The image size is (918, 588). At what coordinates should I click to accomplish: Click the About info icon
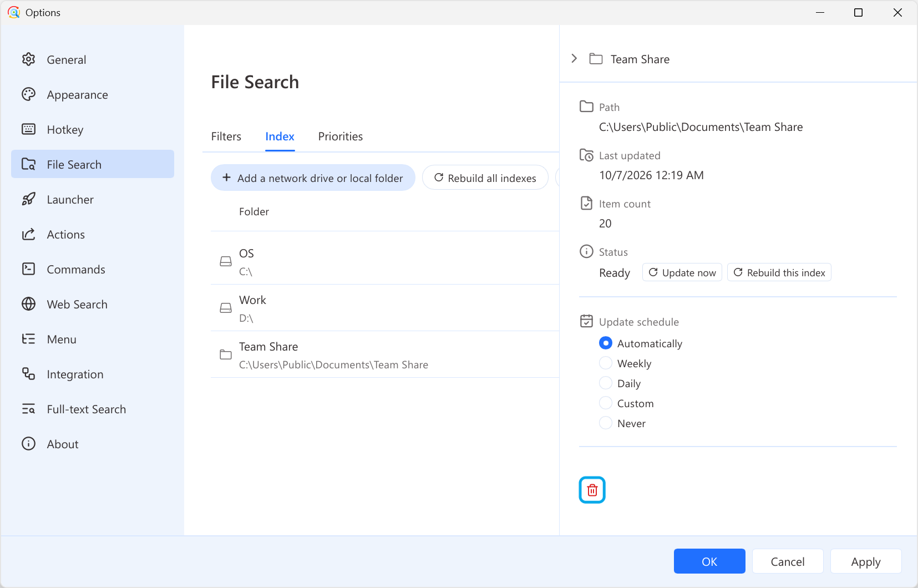point(28,444)
